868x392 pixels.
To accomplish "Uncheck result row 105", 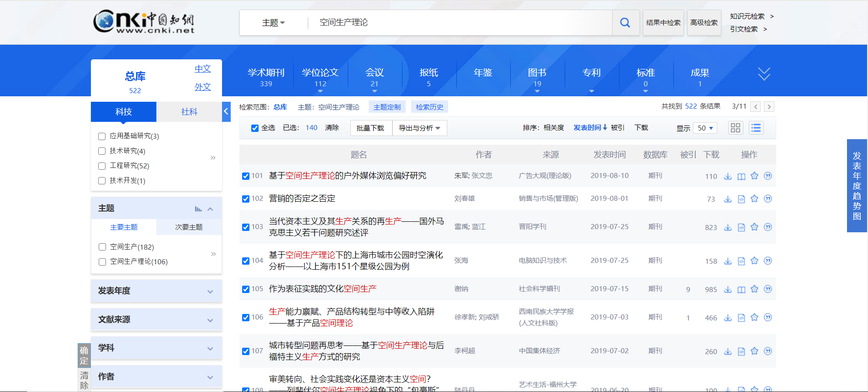I will (246, 289).
